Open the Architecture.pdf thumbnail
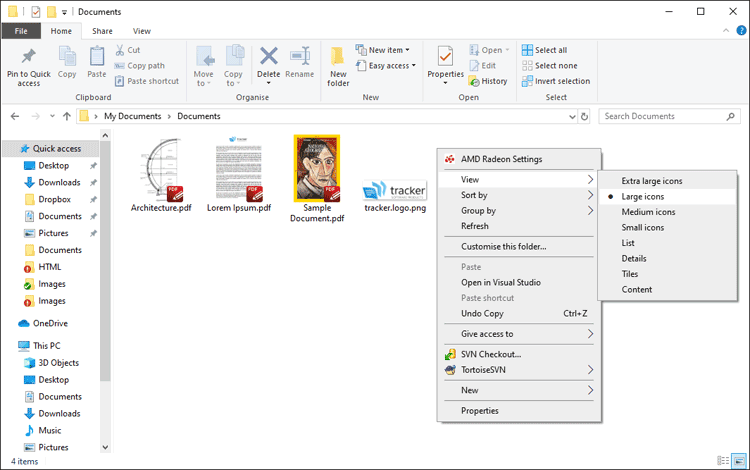 (161, 169)
